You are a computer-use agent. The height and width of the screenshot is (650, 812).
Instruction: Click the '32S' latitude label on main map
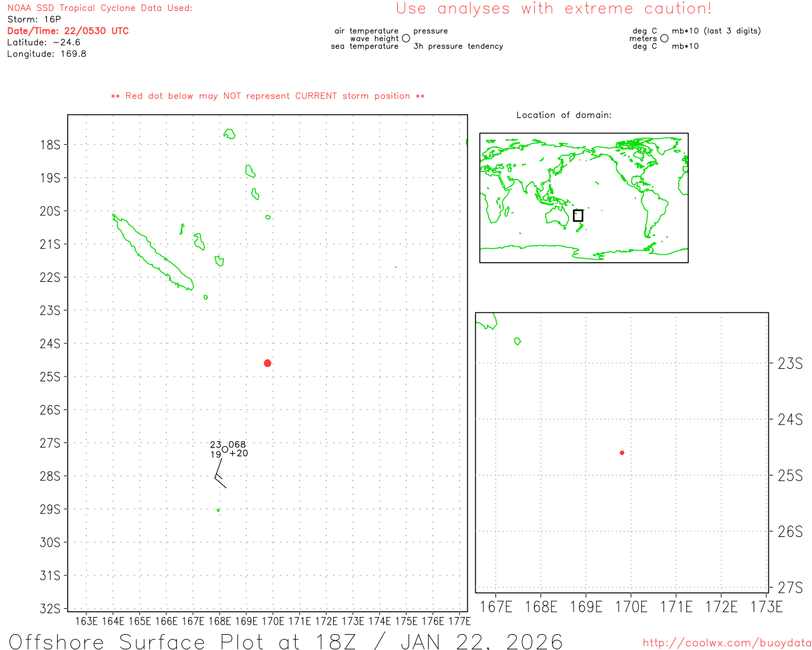(50, 609)
